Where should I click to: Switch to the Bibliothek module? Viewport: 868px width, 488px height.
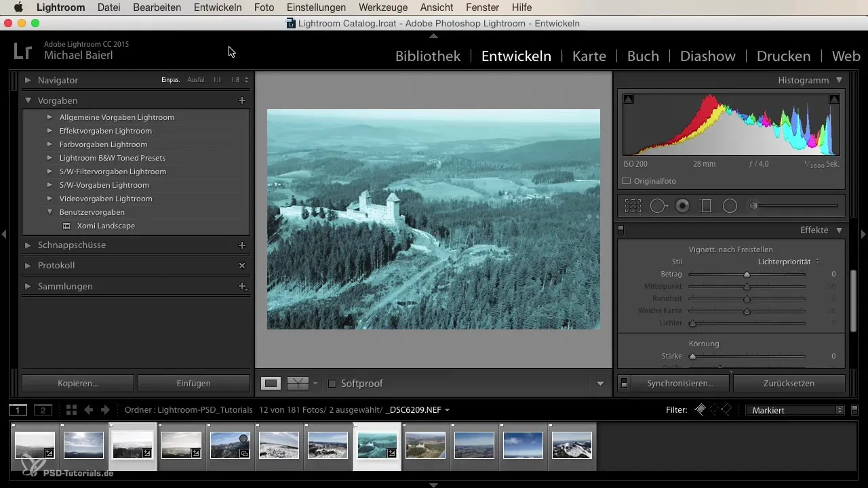point(428,56)
